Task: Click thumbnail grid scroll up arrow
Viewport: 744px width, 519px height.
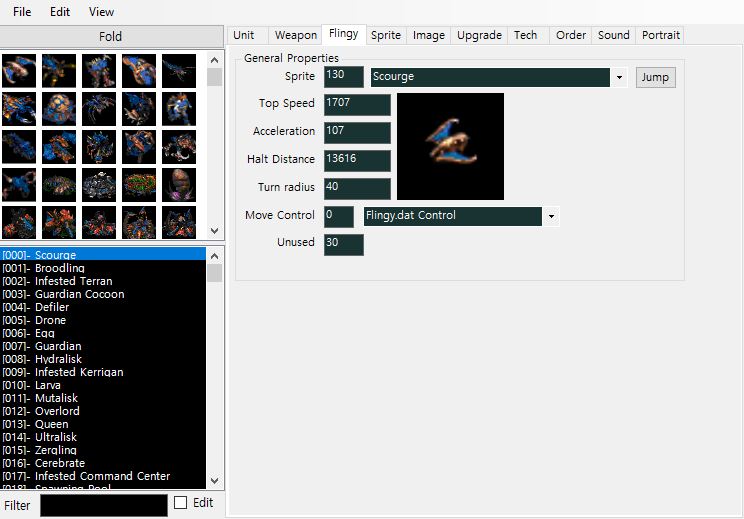Action: coord(214,60)
